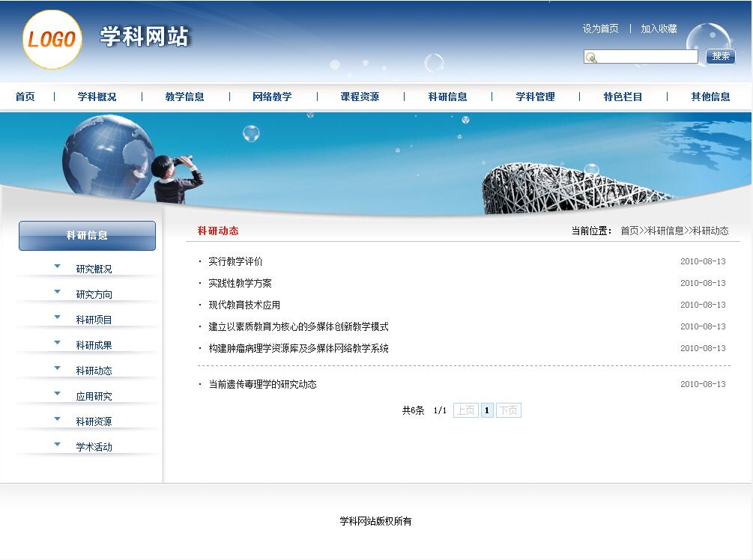Open the article 建立以素质教育为核心的多媒体创新教学模式
Screen dimensions: 753x560
point(298,326)
